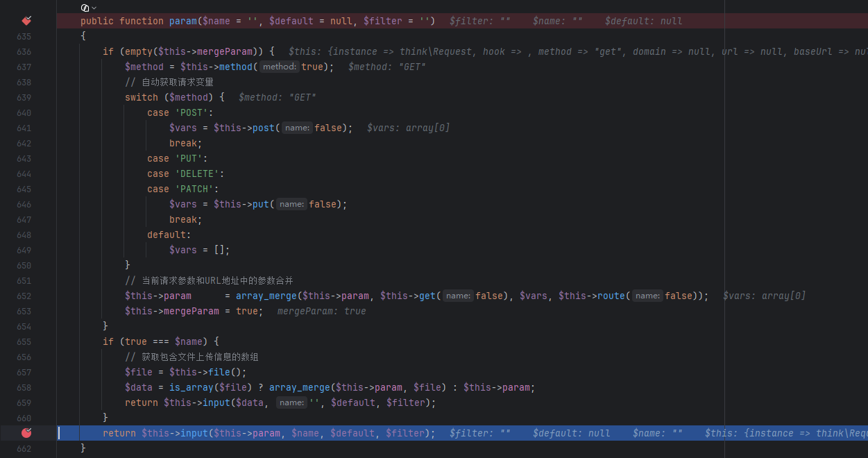
Task: Click line number 649 in the gutter
Action: (x=24, y=250)
